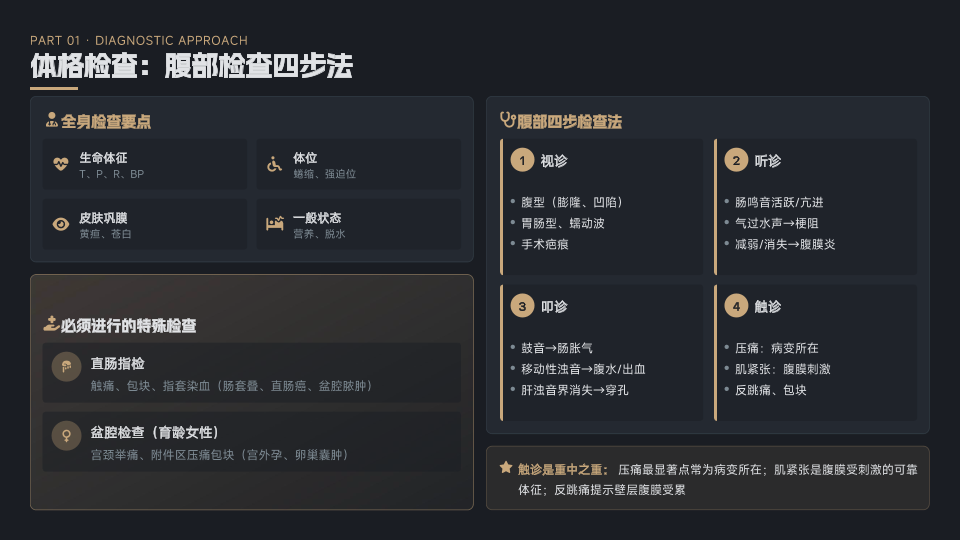Click the bed icon next to 一般状态
This screenshot has height=540, width=960.
[x=274, y=224]
